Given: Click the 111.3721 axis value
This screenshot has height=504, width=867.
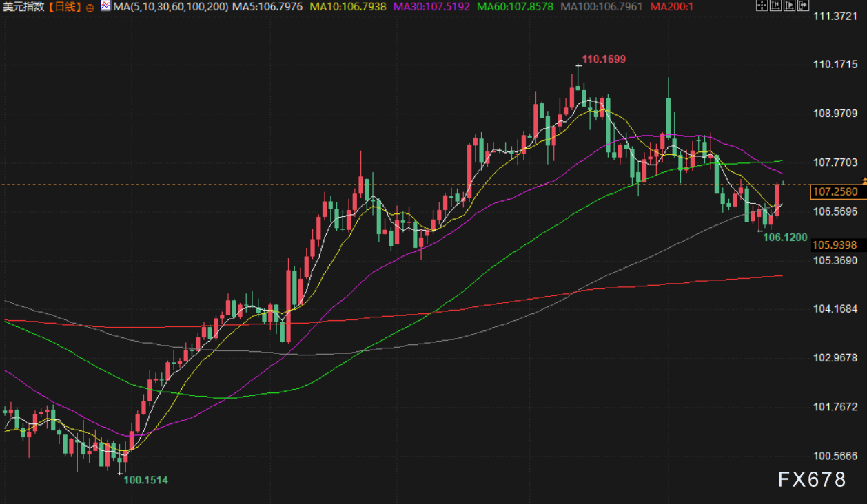Looking at the screenshot, I should point(835,16).
